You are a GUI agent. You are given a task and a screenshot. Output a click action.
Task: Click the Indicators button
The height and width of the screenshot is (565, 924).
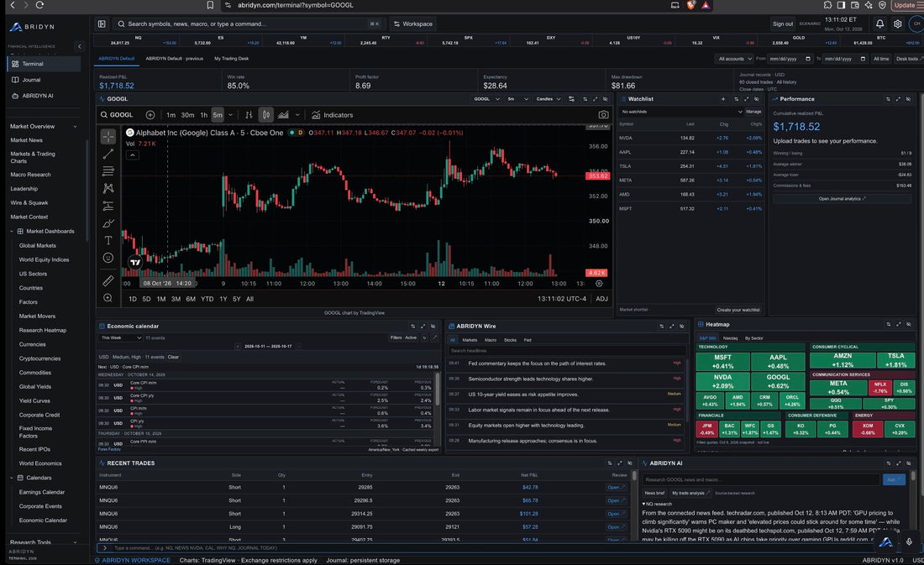333,115
